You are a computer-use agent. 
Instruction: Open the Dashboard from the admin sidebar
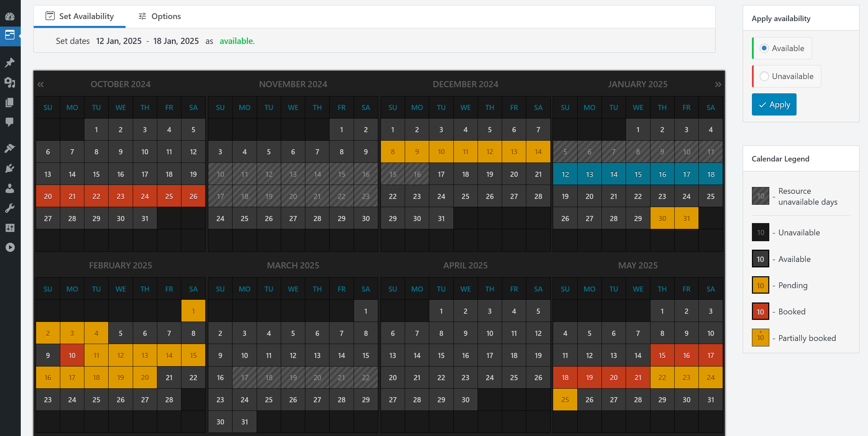pyautogui.click(x=10, y=16)
